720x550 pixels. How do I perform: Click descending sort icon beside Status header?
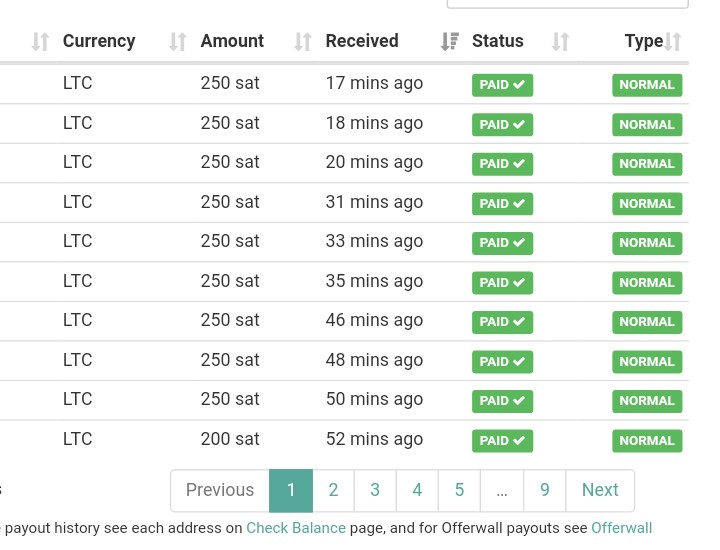pyautogui.click(x=450, y=41)
